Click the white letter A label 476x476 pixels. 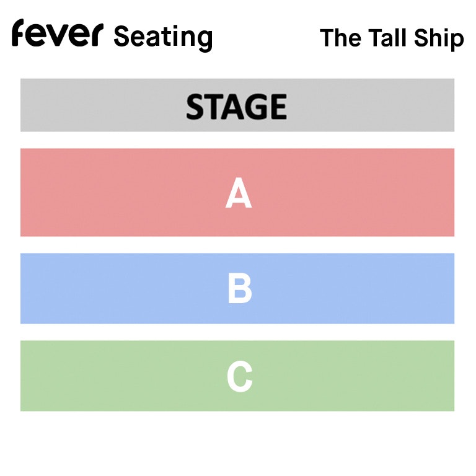(239, 193)
